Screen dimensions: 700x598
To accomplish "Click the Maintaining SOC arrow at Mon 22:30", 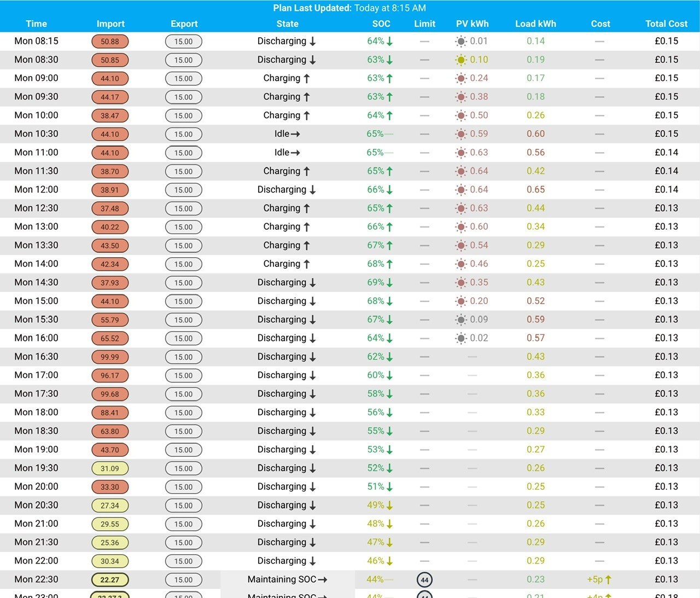I will [323, 579].
